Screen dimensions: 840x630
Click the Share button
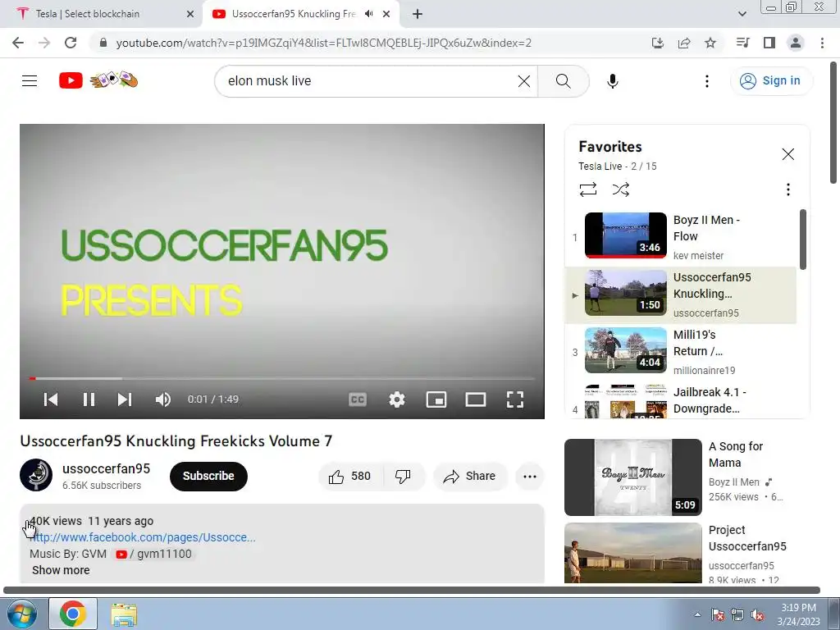[x=470, y=476]
